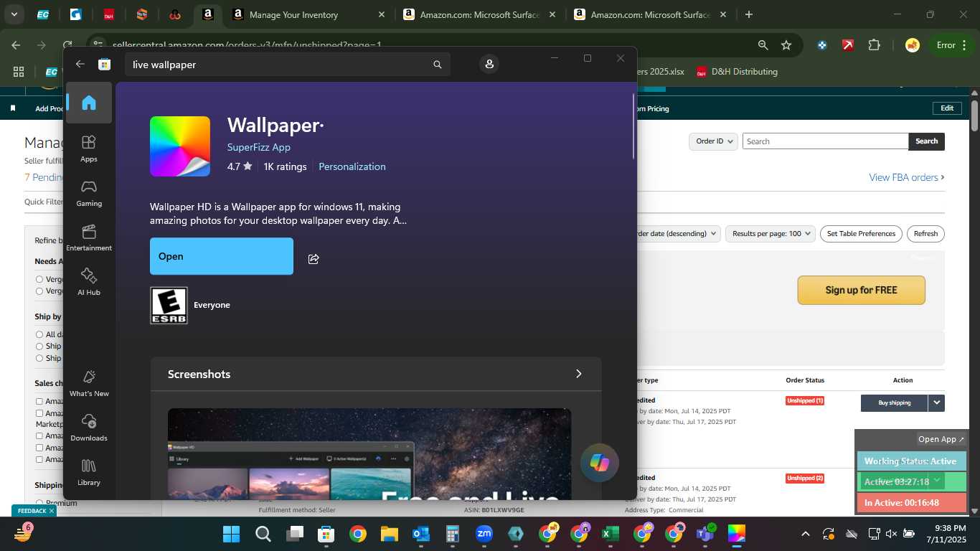Click Seller Central order Search input
980x551 pixels.
825,141
